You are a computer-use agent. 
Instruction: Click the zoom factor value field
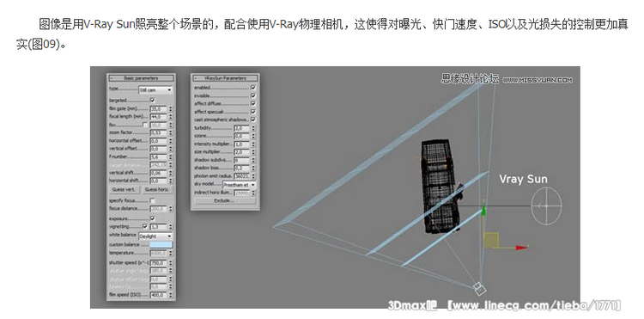pos(159,132)
